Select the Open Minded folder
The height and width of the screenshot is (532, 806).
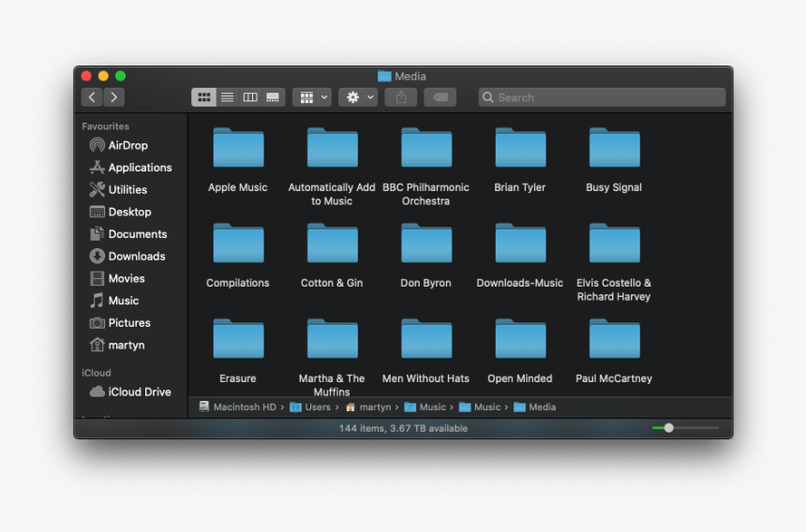coord(520,339)
